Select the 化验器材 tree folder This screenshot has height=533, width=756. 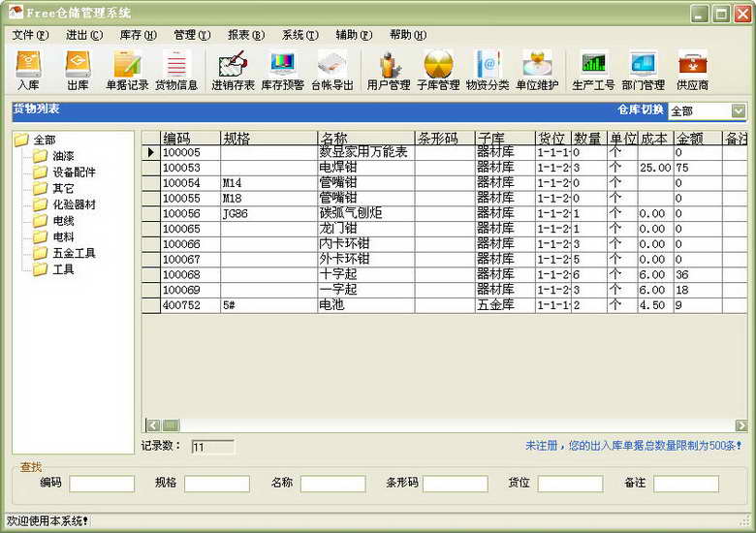(74, 204)
